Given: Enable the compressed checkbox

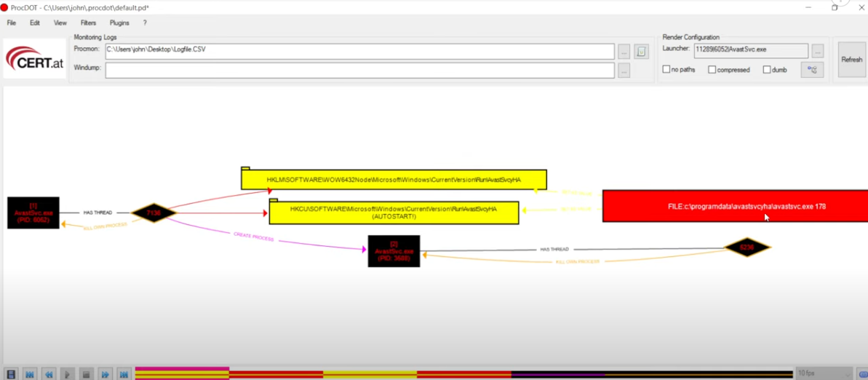Looking at the screenshot, I should point(712,70).
